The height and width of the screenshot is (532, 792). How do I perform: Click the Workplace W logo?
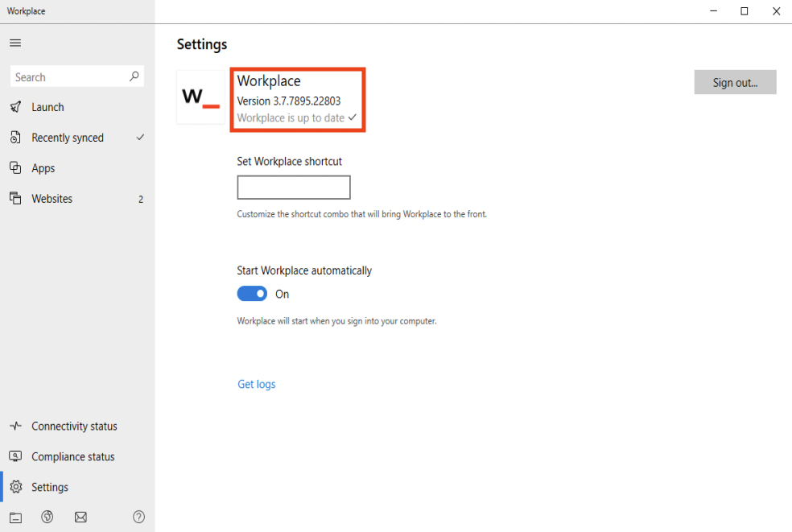tap(200, 97)
